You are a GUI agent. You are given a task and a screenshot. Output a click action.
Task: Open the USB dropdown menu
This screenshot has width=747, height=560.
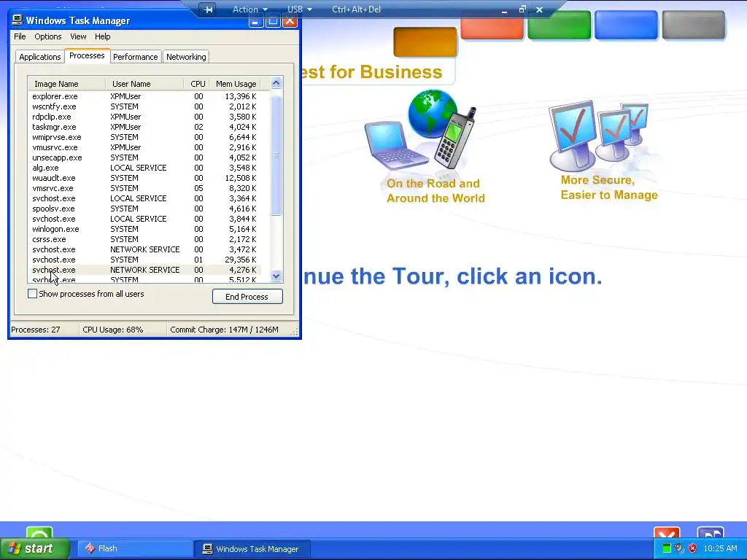pyautogui.click(x=300, y=9)
